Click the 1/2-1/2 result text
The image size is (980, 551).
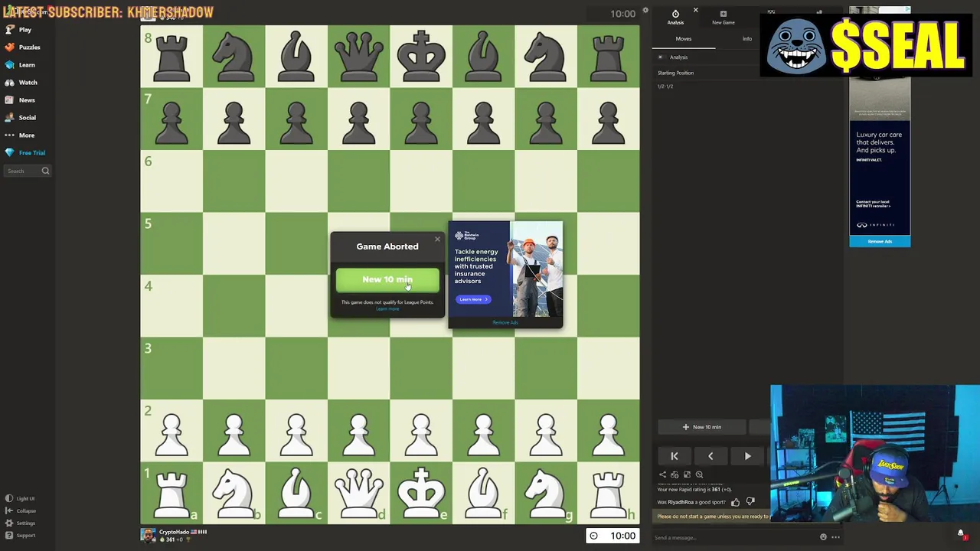click(x=665, y=86)
